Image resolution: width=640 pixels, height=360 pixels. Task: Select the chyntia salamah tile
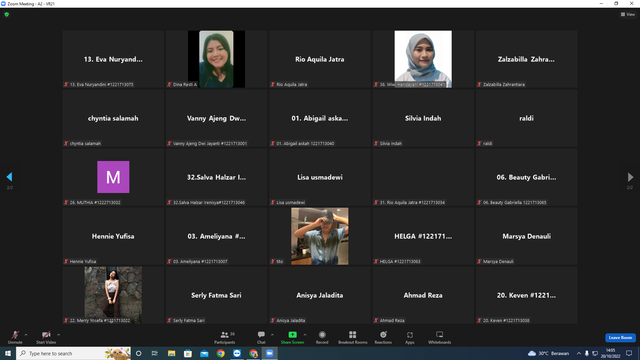[113, 118]
